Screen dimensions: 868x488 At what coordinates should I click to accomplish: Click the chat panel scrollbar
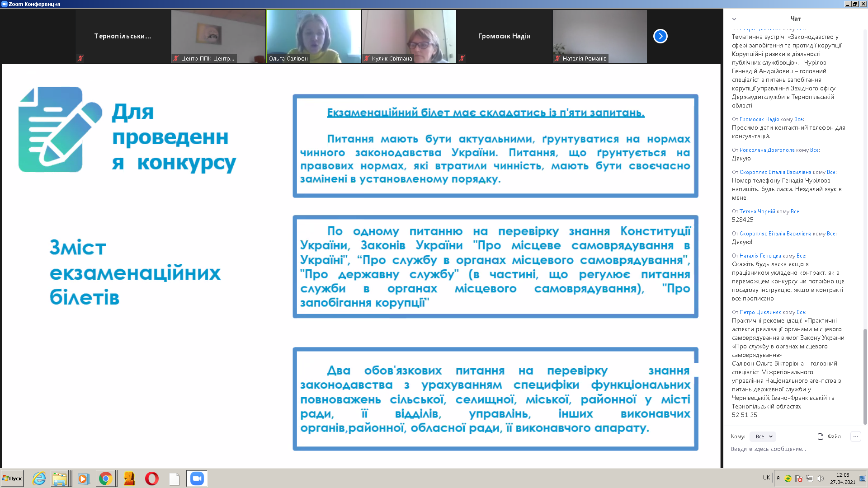point(865,376)
